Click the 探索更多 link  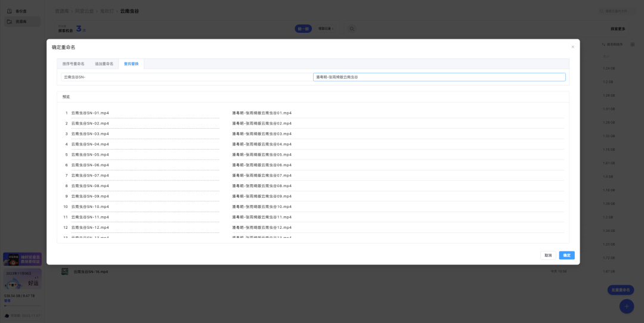(618, 29)
